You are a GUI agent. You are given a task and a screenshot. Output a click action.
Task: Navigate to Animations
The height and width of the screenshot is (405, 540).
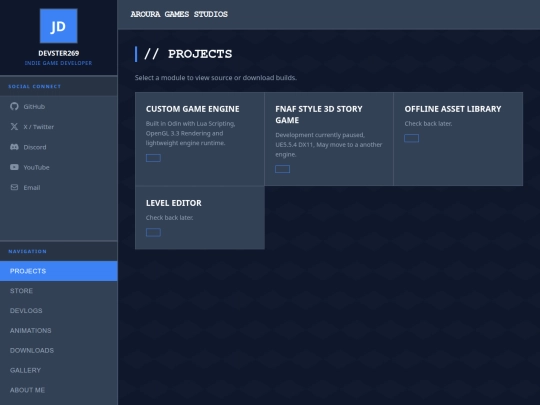tap(59, 331)
